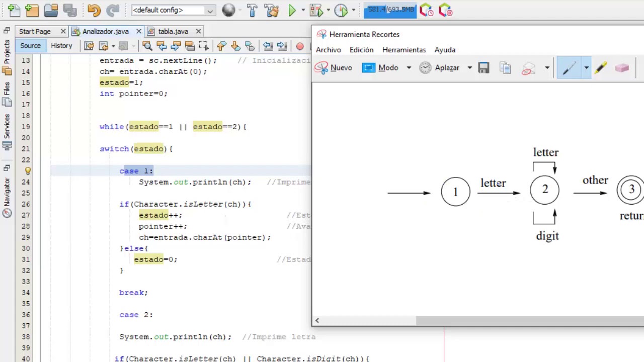
Task: Close the Start Page tab
Action: 63,31
